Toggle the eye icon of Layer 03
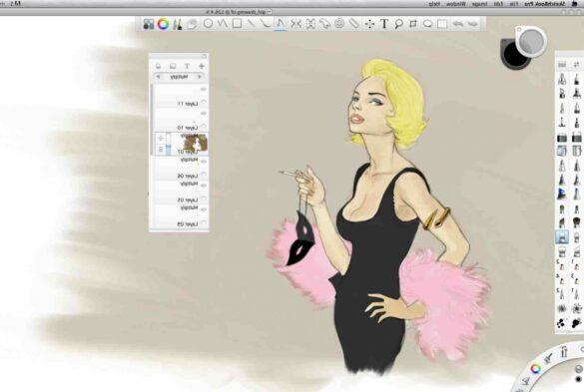 pyautogui.click(x=204, y=209)
